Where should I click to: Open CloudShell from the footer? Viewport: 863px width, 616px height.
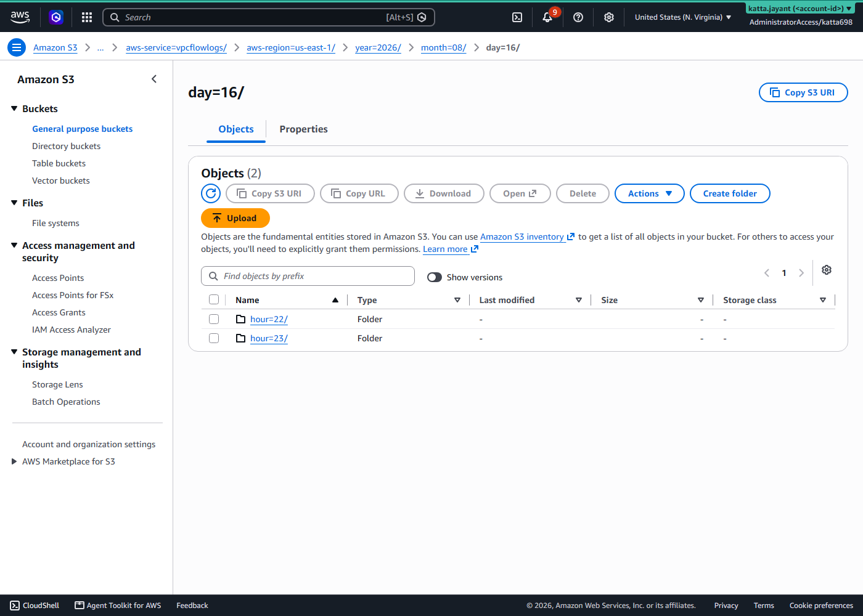coord(35,606)
